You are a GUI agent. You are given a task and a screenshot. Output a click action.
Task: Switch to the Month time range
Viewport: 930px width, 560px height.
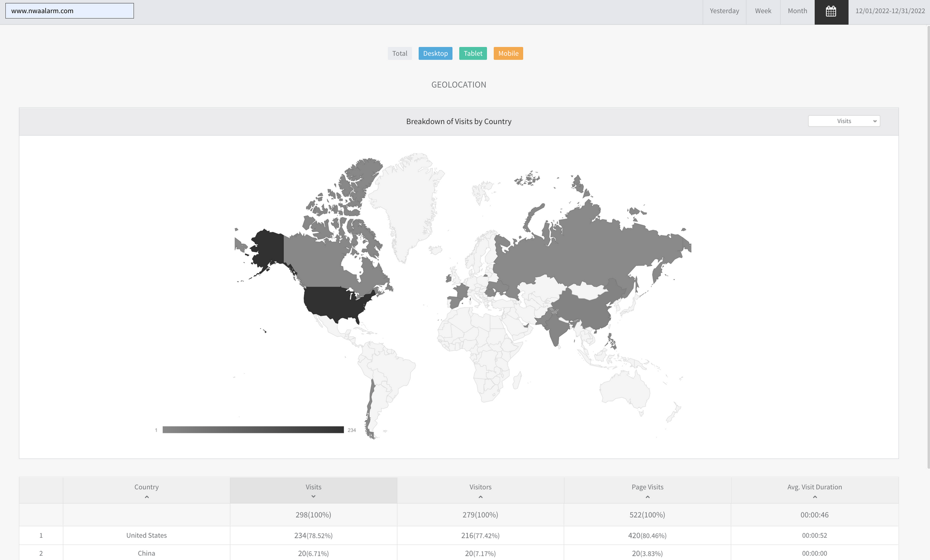click(797, 11)
